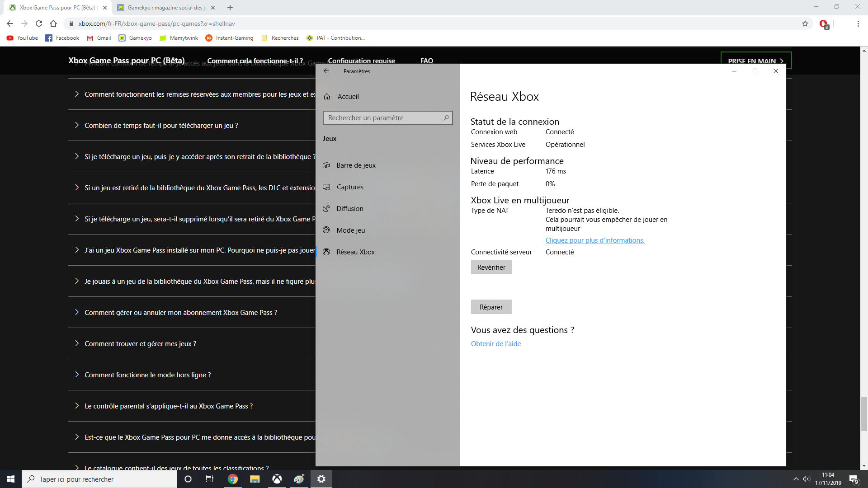Go forward in Chrome browser
The width and height of the screenshot is (868, 488).
tap(24, 23)
